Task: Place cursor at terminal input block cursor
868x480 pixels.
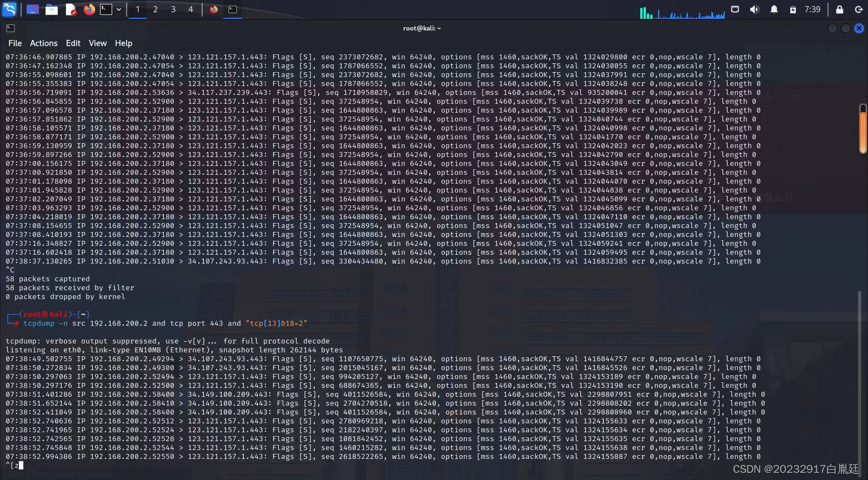Action: (21, 466)
